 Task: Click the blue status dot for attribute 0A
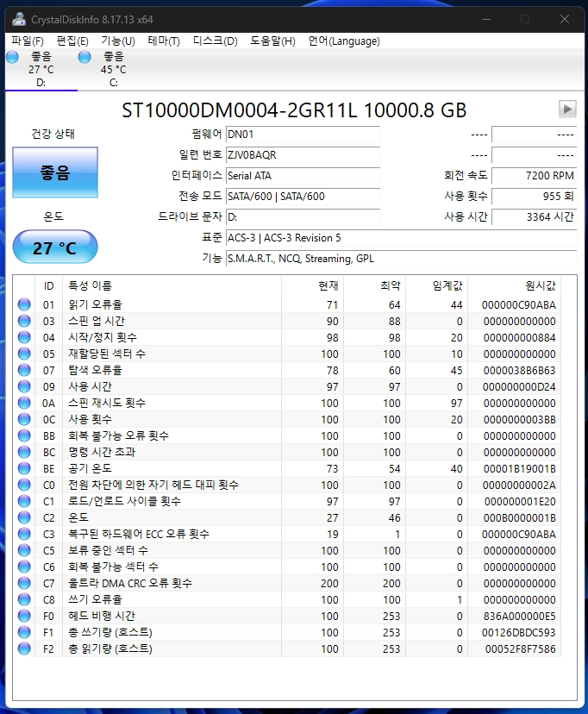(x=24, y=403)
